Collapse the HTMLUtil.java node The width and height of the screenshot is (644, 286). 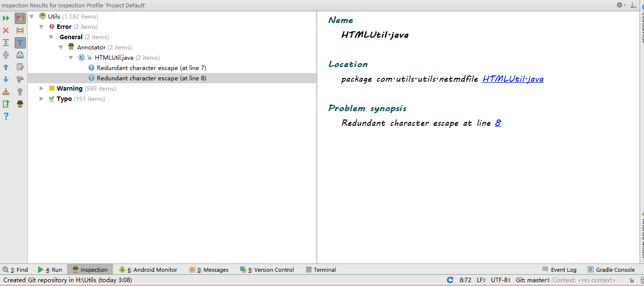tap(71, 58)
